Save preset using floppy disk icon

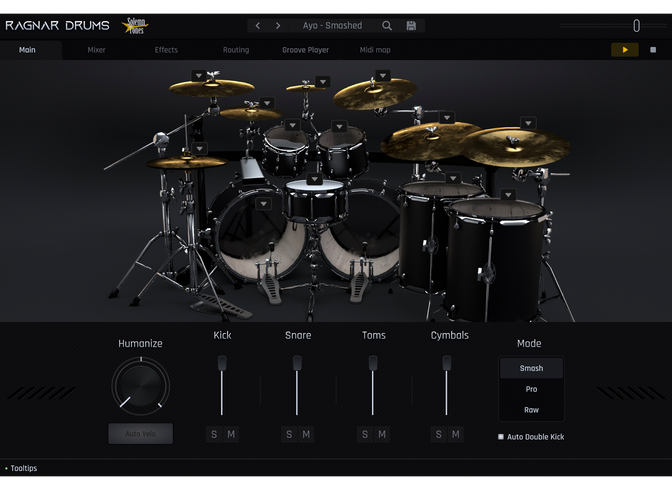tap(411, 26)
